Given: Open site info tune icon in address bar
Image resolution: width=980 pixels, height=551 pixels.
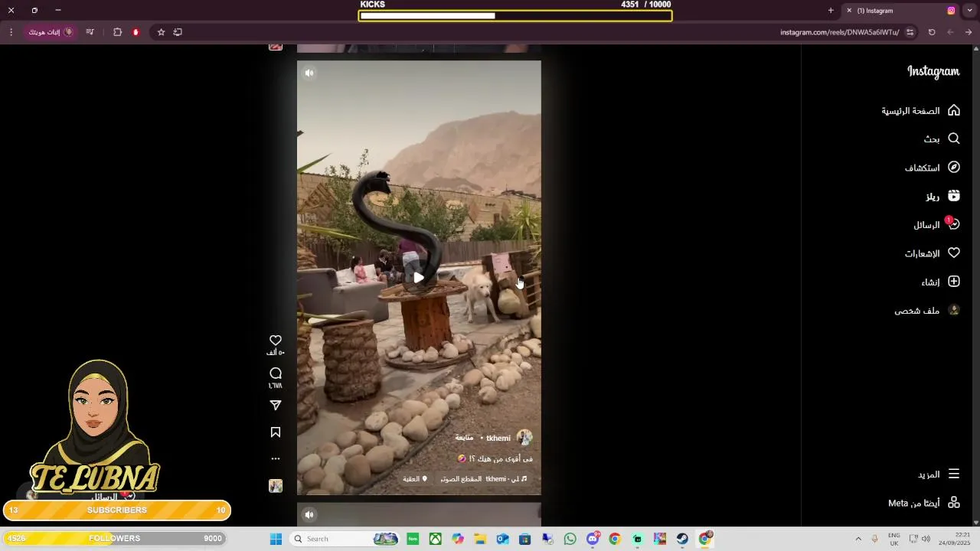Looking at the screenshot, I should [x=910, y=32].
